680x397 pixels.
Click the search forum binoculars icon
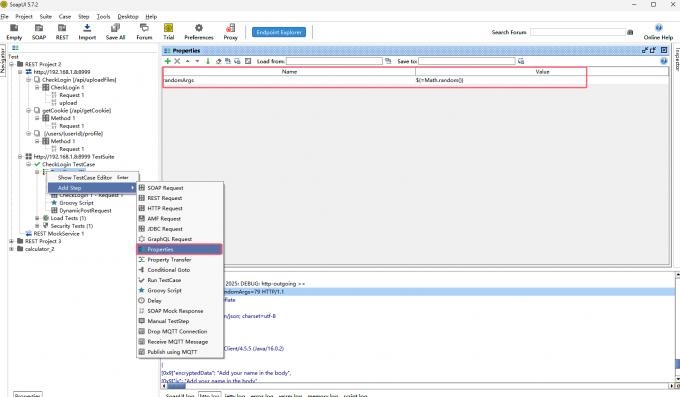pos(630,32)
